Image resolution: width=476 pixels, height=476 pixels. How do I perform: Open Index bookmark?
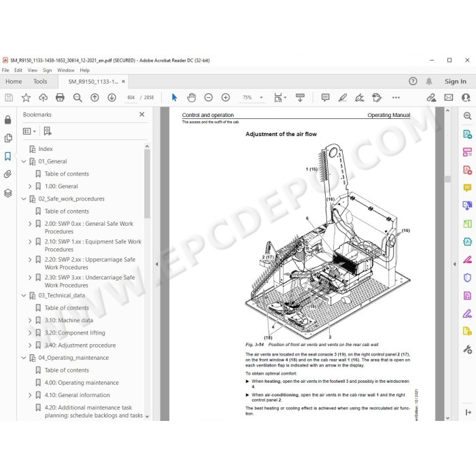click(46, 149)
